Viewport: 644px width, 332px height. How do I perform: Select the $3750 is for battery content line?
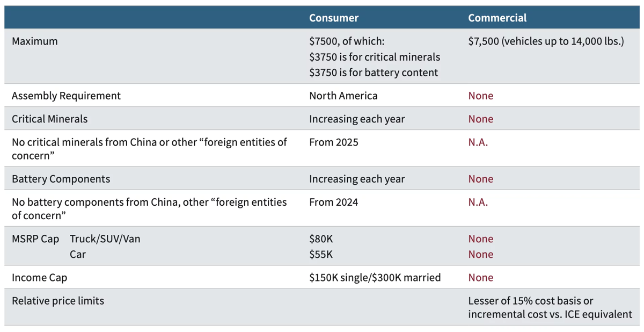[373, 73]
